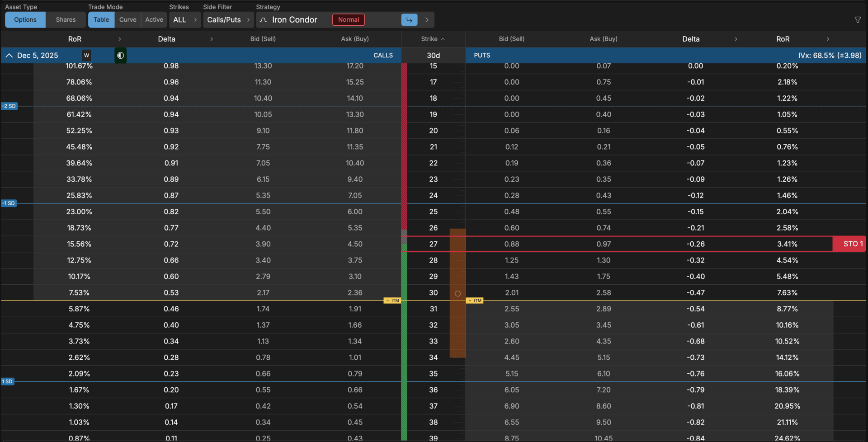The image size is (868, 442).
Task: Switch trade mode to Curve
Action: pos(127,20)
